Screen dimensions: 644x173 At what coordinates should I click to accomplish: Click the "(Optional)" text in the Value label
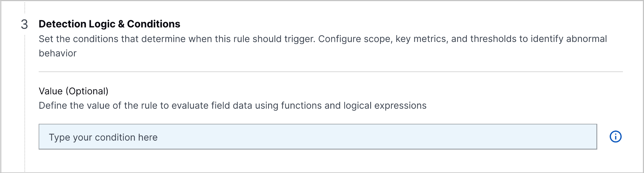87,91
